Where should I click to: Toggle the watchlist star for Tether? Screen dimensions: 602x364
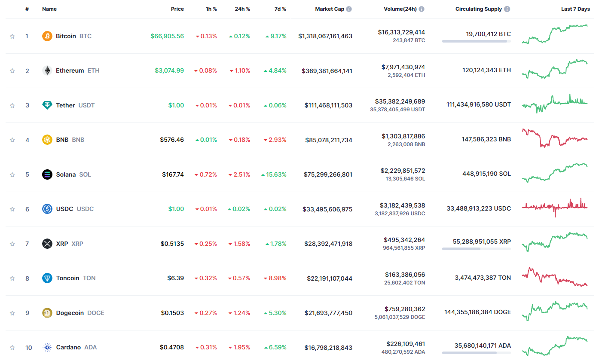[x=12, y=106]
